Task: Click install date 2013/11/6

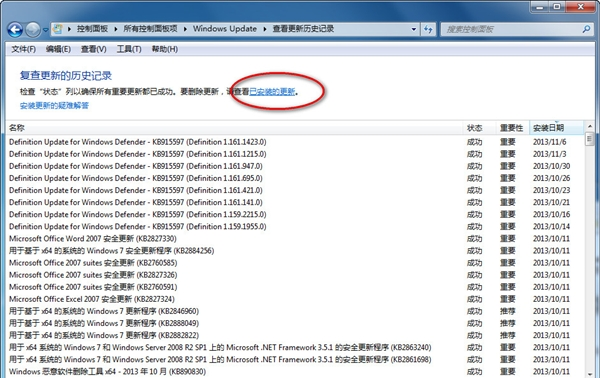Action: (x=550, y=142)
